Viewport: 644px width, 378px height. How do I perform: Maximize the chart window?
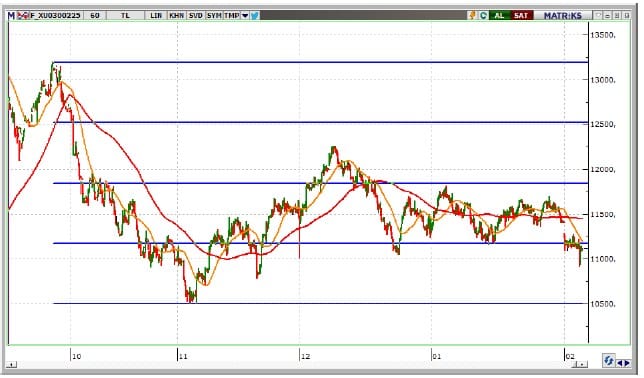coord(617,16)
